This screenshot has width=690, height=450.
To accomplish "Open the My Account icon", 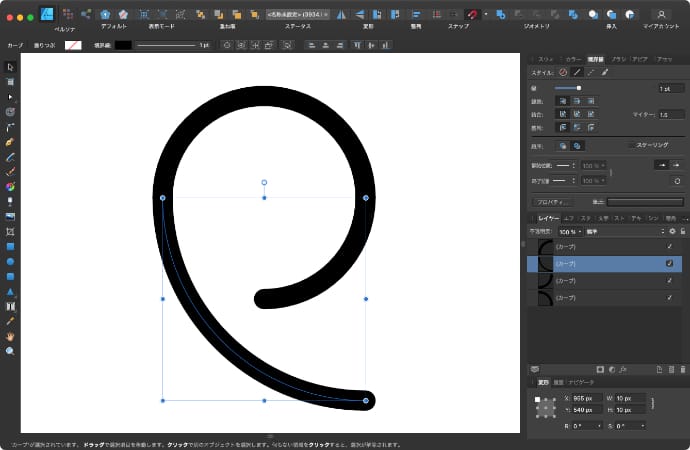I will point(661,14).
